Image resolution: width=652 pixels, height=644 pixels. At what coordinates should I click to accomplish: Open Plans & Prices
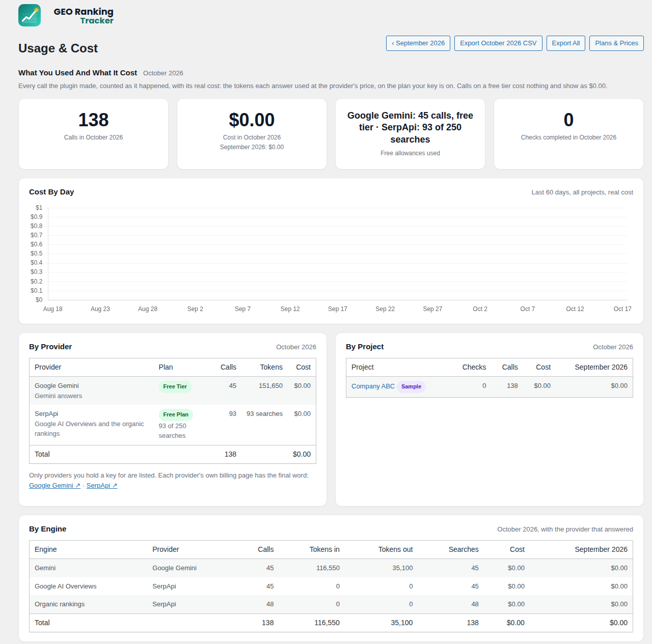pos(616,43)
